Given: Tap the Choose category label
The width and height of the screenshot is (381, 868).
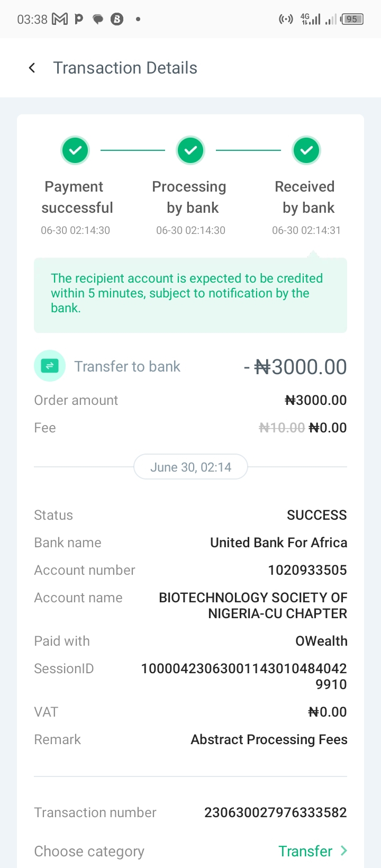Looking at the screenshot, I should 89,851.
